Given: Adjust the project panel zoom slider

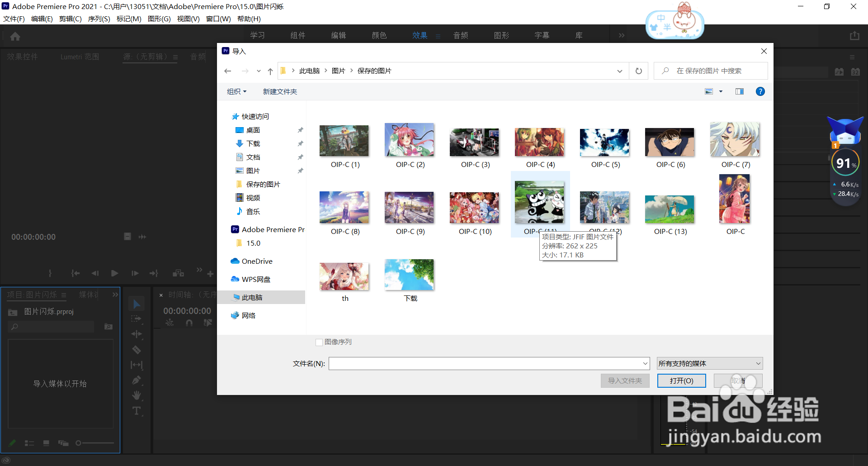Looking at the screenshot, I should coord(94,443).
